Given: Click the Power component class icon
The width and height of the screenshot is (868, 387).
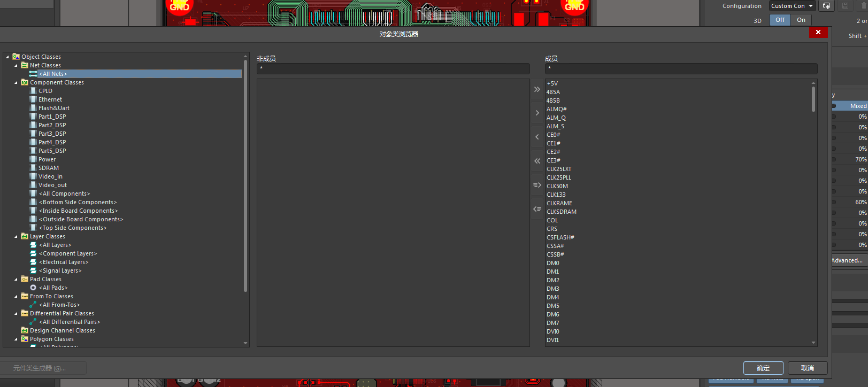Looking at the screenshot, I should pos(33,159).
